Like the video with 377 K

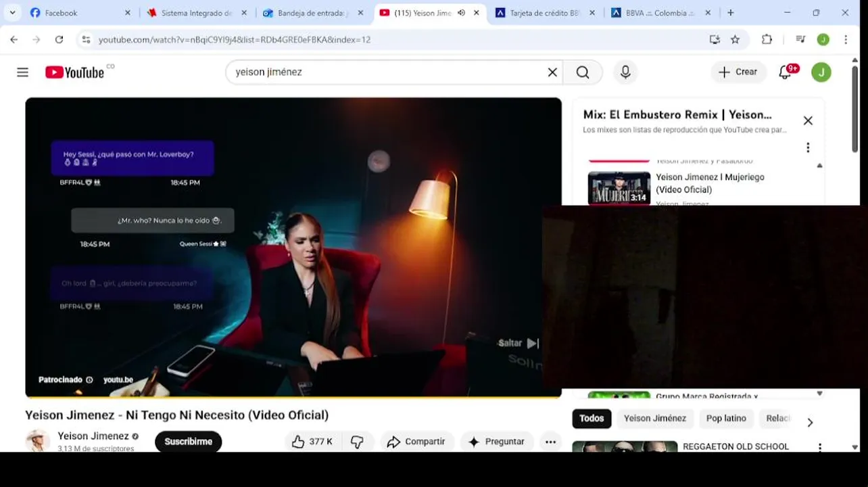pyautogui.click(x=312, y=442)
